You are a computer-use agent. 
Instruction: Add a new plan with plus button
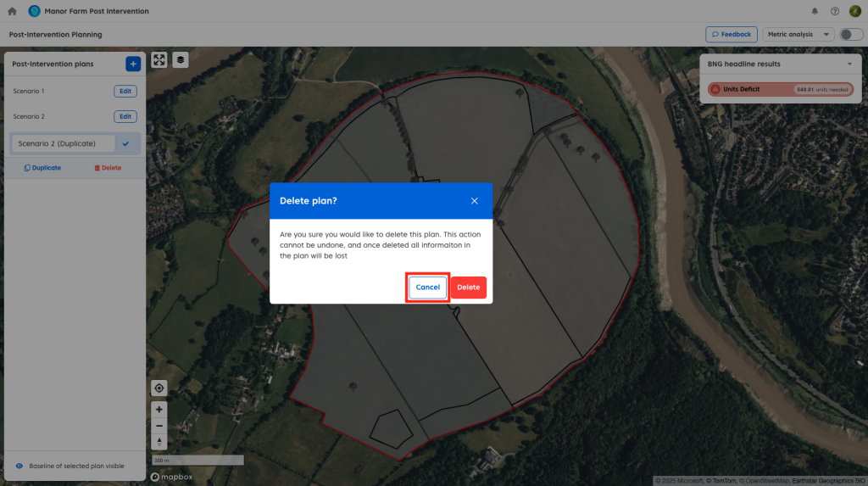tap(133, 64)
